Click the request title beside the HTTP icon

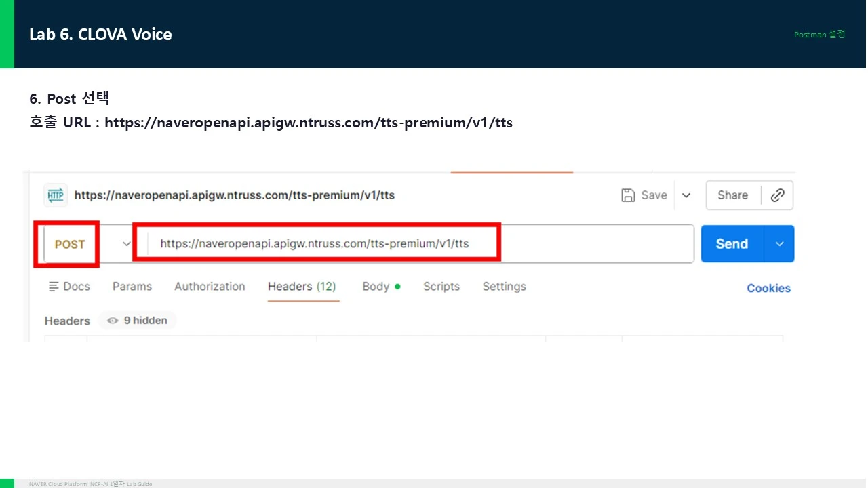click(x=235, y=195)
